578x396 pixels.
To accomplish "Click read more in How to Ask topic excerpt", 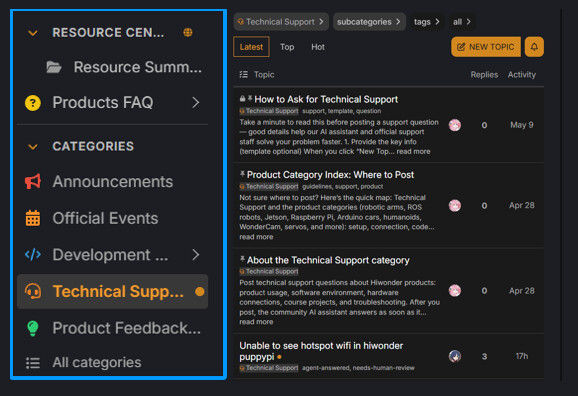I will (413, 152).
